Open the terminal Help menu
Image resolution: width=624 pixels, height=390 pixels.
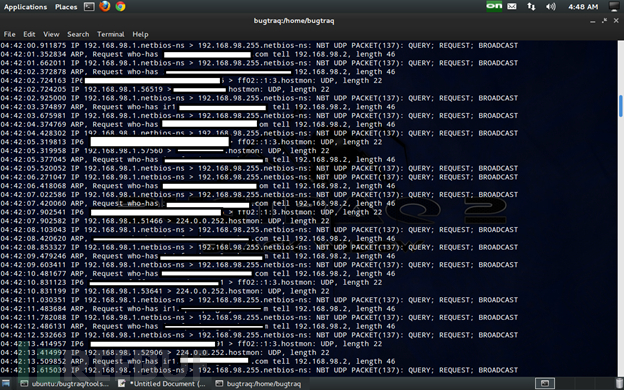pos(140,34)
